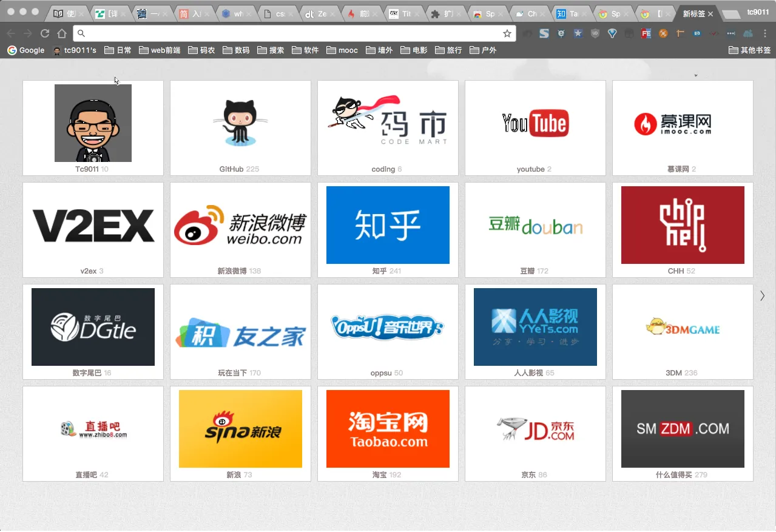Switch to the 知 zhihu tab
Screen dimensions: 776x532
click(x=569, y=13)
